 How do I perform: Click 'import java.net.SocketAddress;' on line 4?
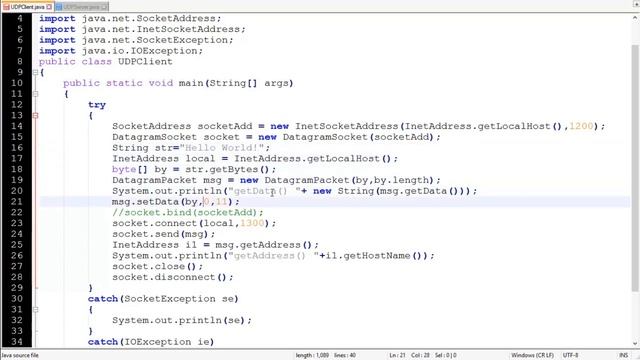coord(130,19)
